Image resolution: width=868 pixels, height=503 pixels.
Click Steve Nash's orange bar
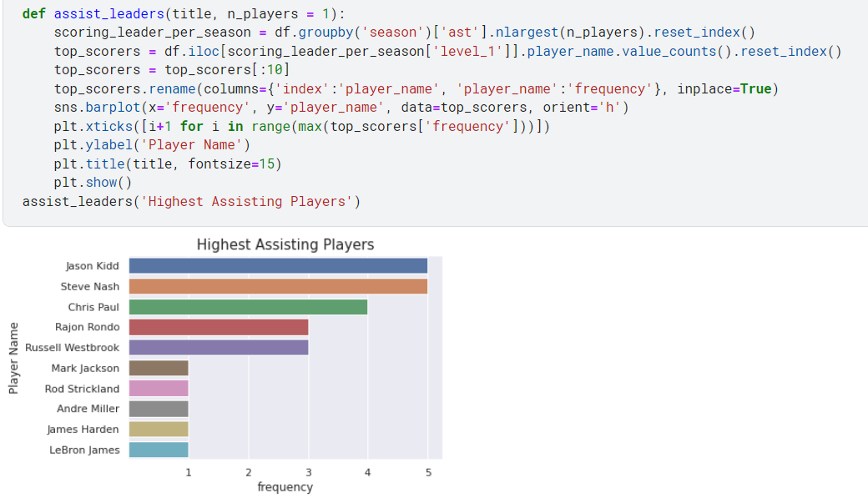(x=275, y=285)
